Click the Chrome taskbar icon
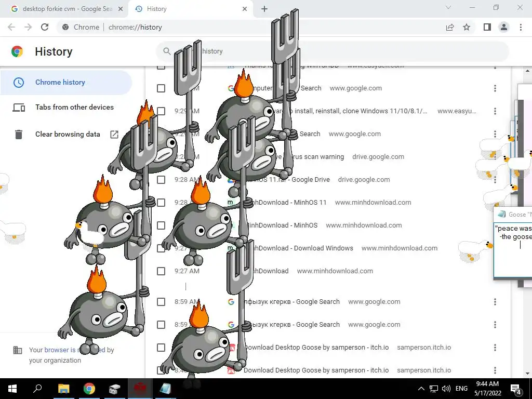The height and width of the screenshot is (399, 532). pyautogui.click(x=89, y=389)
